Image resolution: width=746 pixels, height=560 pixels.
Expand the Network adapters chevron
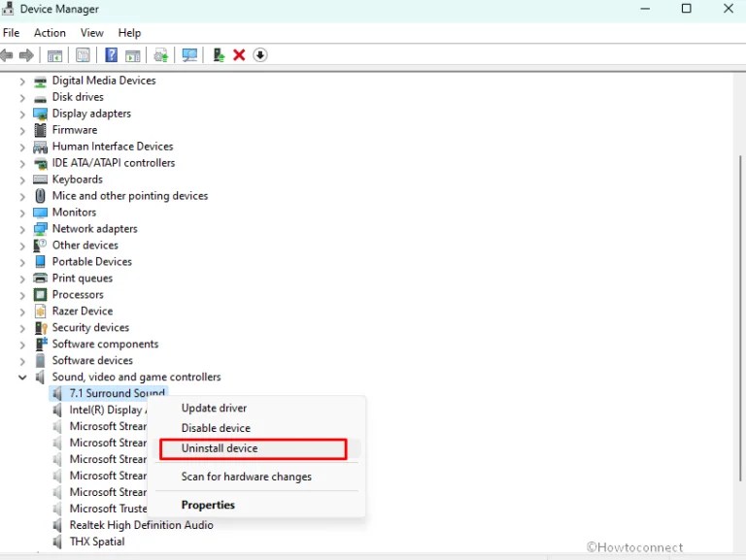22,229
